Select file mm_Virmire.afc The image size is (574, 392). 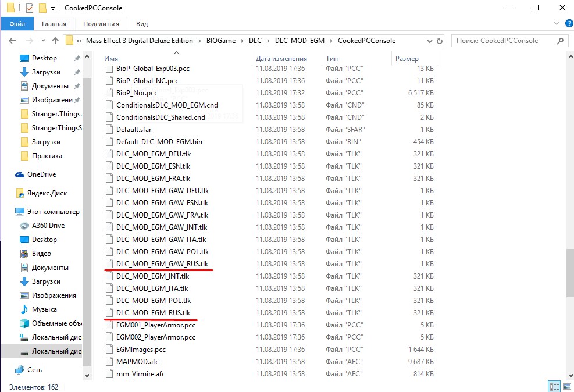pyautogui.click(x=141, y=374)
